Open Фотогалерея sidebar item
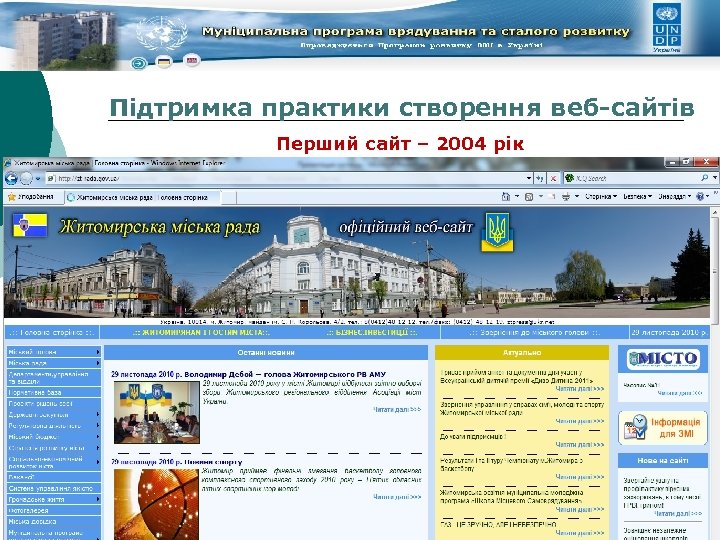The width and height of the screenshot is (720, 540). pos(54,510)
